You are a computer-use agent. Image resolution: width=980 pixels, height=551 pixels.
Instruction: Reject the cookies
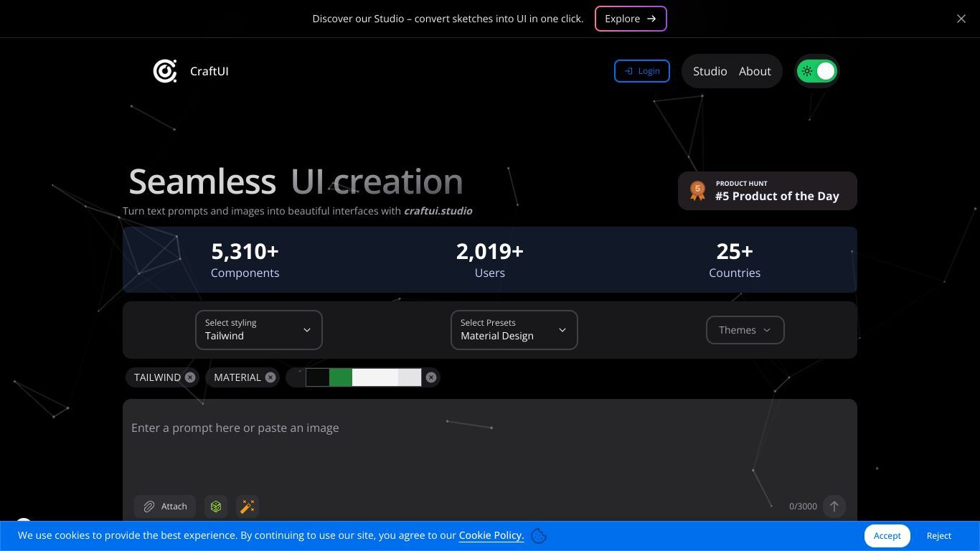pos(939,536)
